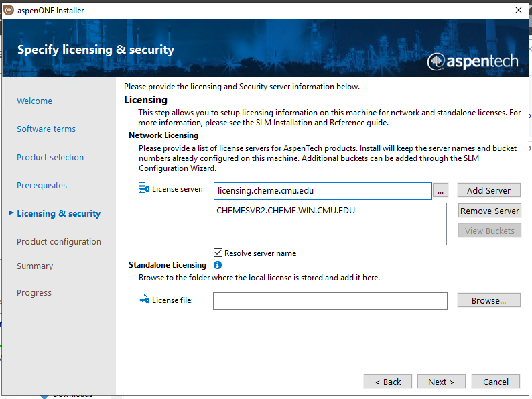
Task: Click the View Buckets button
Action: (490, 231)
